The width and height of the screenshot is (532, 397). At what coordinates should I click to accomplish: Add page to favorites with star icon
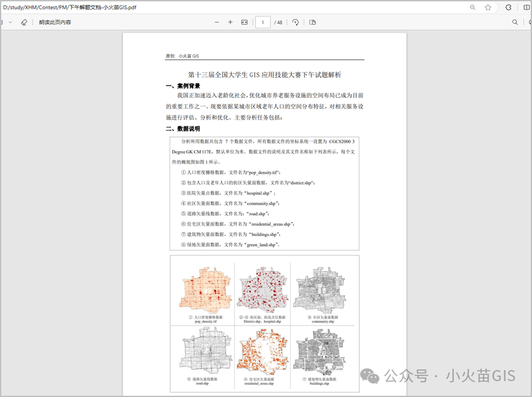tap(488, 7)
